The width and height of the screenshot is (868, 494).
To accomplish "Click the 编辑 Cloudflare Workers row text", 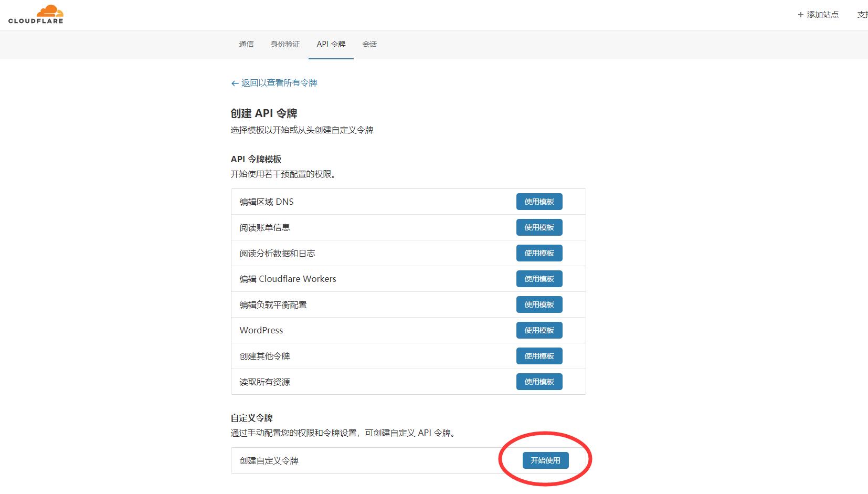I will tap(288, 279).
